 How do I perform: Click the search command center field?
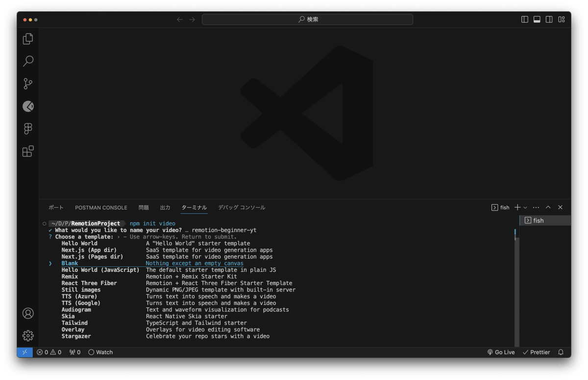click(307, 20)
